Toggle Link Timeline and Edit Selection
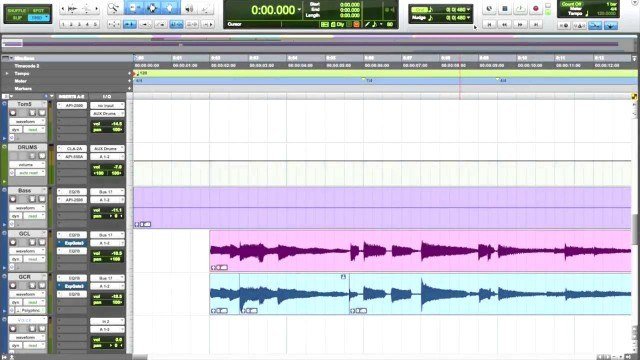Image resolution: width=640 pixels, height=360 pixels. 176,24
